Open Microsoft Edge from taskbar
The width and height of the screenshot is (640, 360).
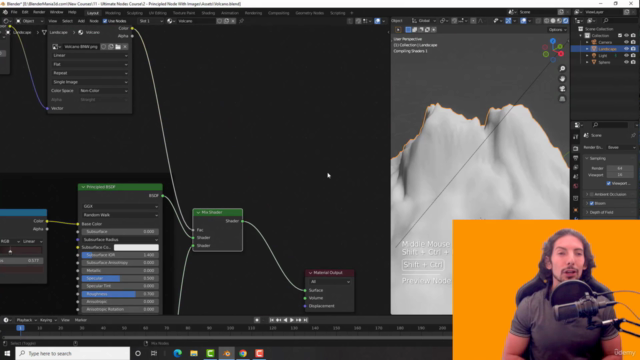[178, 353]
